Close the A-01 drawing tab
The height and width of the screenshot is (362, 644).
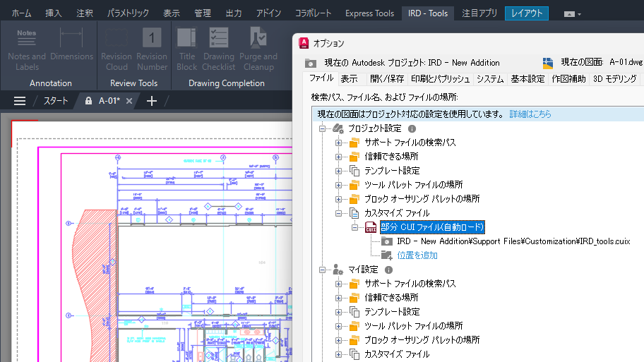(x=129, y=101)
